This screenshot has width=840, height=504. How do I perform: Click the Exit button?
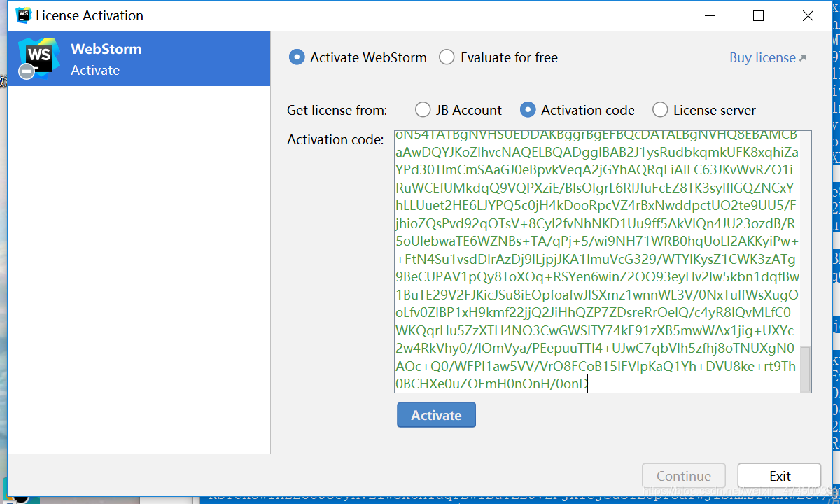780,476
